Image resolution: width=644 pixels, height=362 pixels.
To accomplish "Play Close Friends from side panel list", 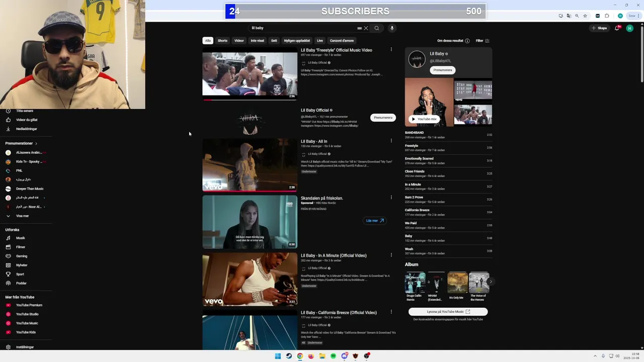I will click(x=448, y=173).
